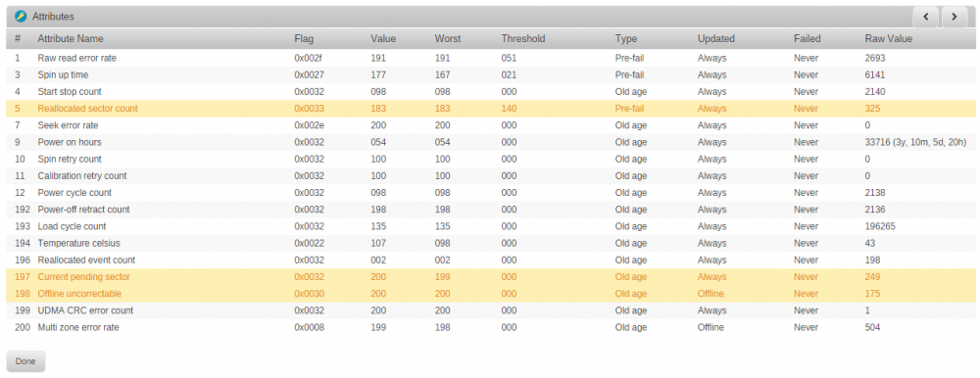Click the Done button
Viewport: 980px width, 378px height.
(x=25, y=361)
